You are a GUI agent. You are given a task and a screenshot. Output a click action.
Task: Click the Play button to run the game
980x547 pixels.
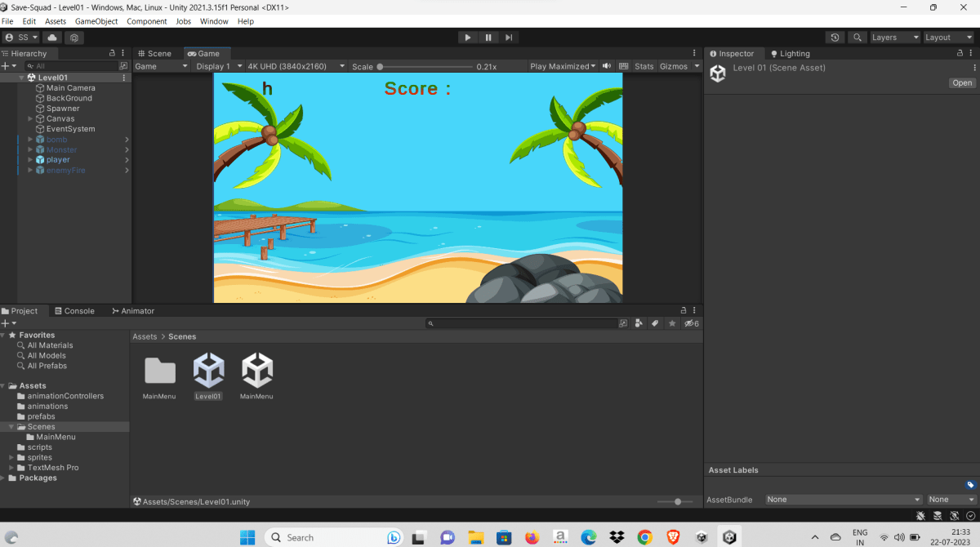[467, 37]
